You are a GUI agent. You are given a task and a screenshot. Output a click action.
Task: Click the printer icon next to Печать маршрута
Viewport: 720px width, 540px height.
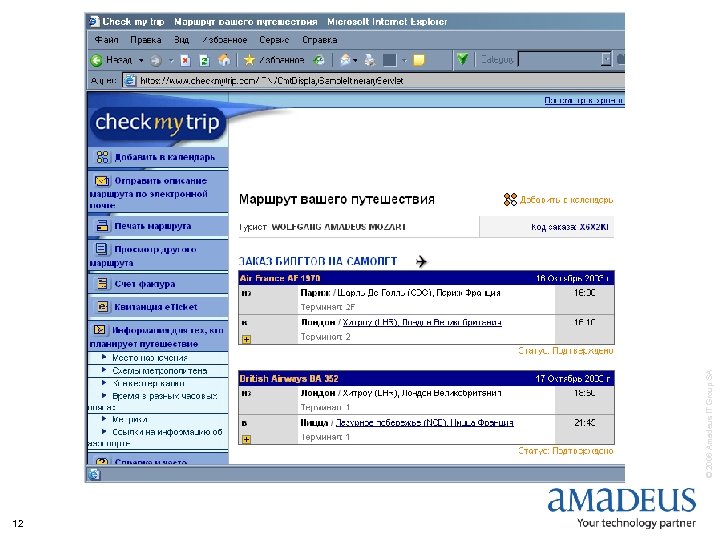coord(102,226)
